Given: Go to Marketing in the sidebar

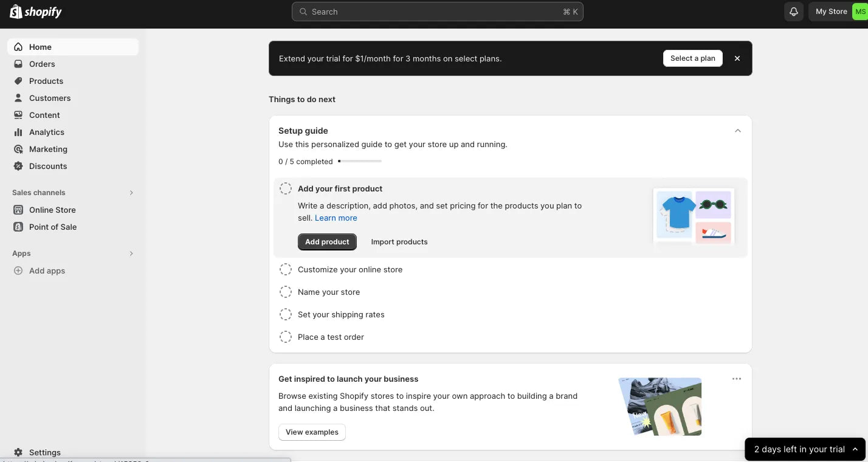Looking at the screenshot, I should tap(48, 149).
